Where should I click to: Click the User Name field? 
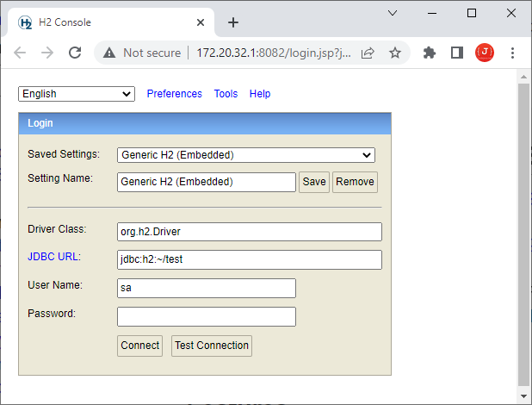tap(207, 288)
